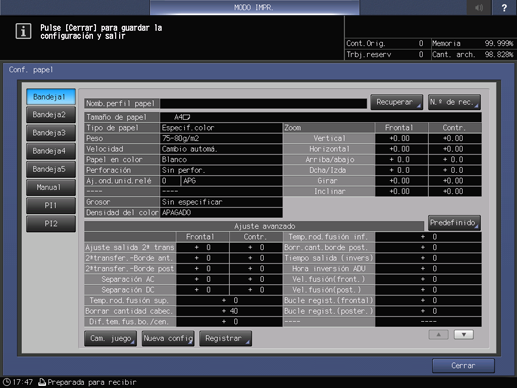Click 2ªtransfer.-Borde ant. Contr. value
This screenshot has width=517, height=388.
pyautogui.click(x=256, y=258)
